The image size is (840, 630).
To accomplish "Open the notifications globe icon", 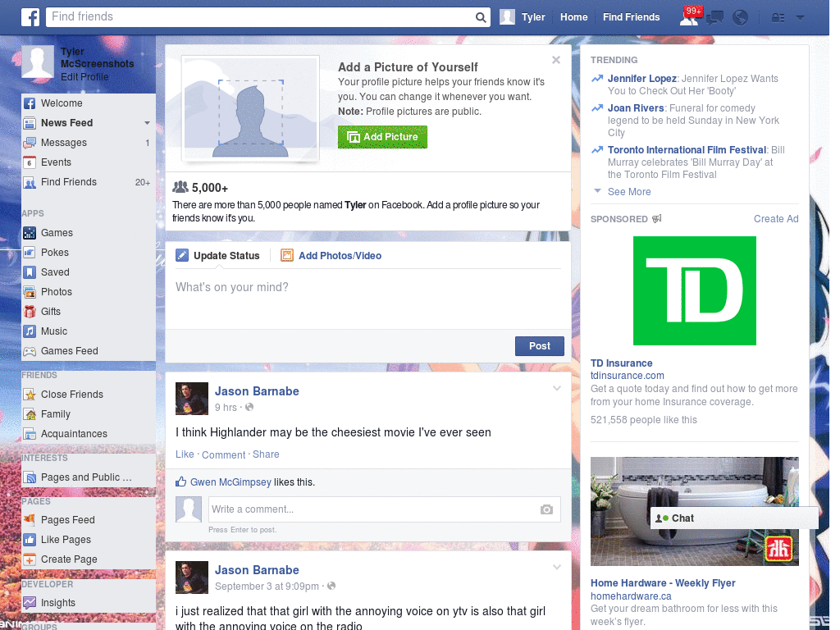I will pos(740,18).
